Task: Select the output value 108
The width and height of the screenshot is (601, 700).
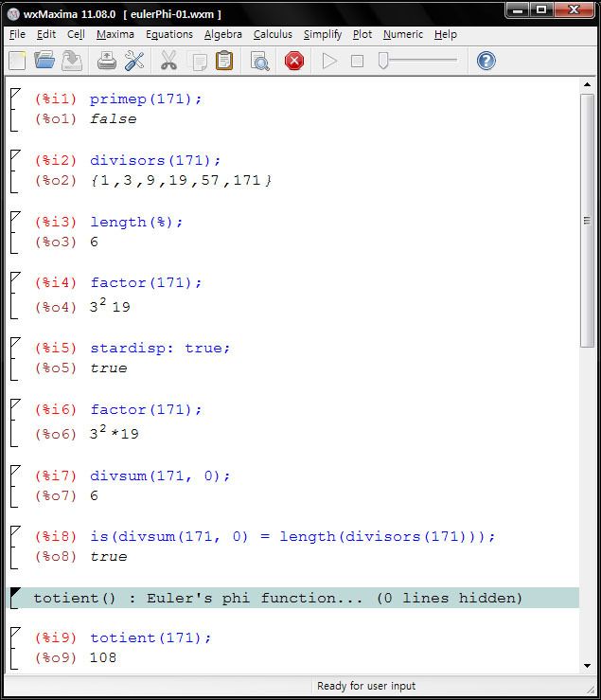Action: 103,657
